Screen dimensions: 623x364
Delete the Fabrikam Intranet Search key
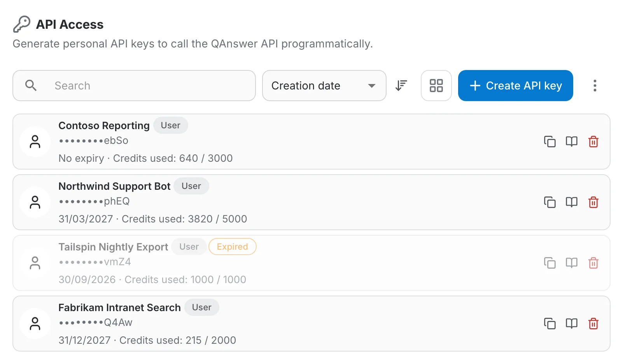pos(593,324)
